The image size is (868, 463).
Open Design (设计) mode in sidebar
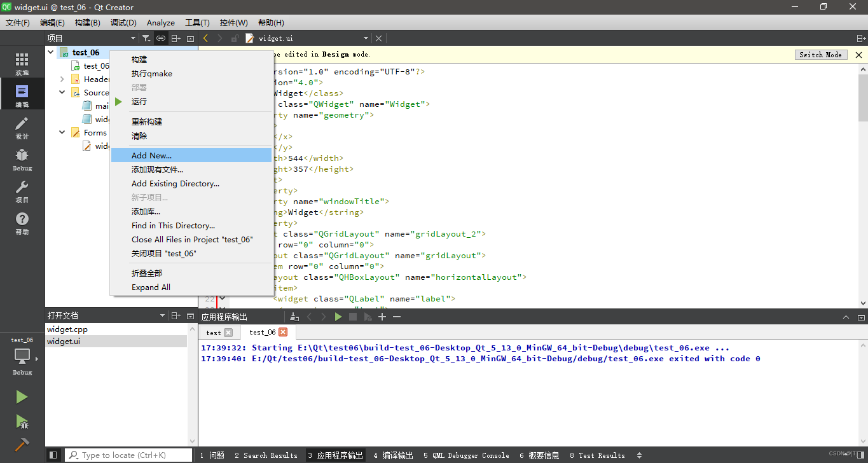click(22, 128)
